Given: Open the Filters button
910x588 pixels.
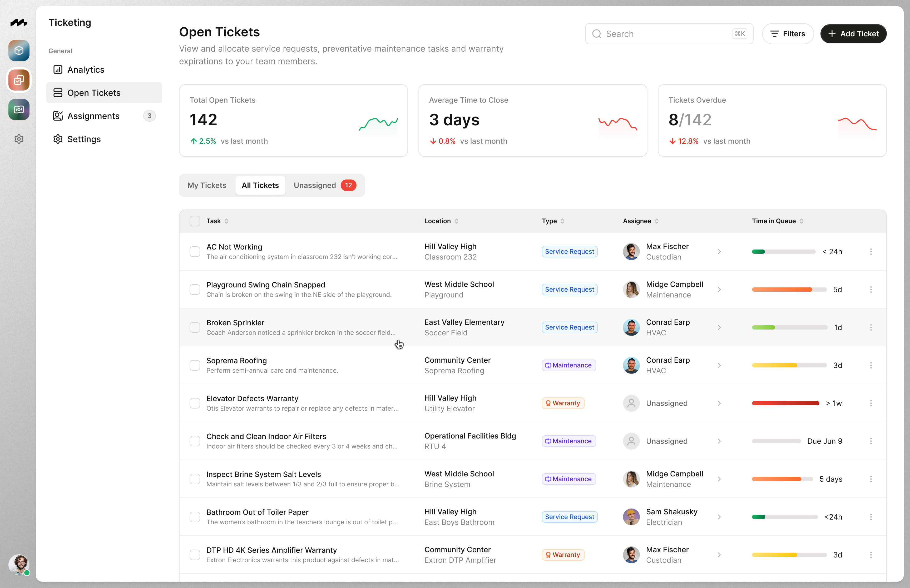Looking at the screenshot, I should click(x=787, y=34).
